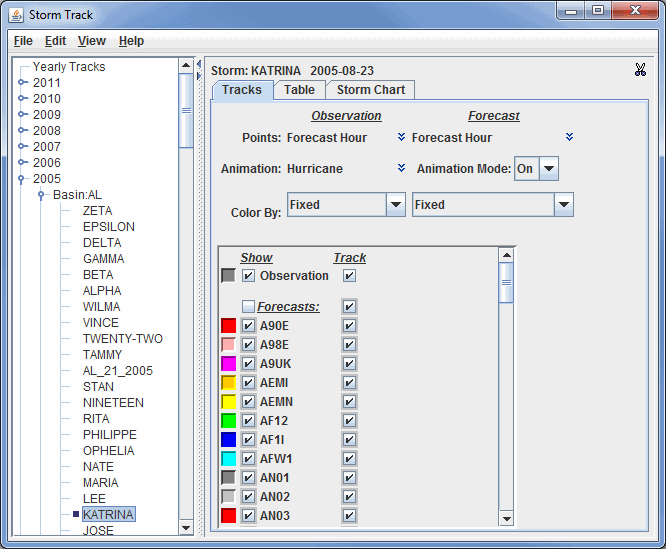Click left collapse arrow on split divider

click(x=198, y=65)
